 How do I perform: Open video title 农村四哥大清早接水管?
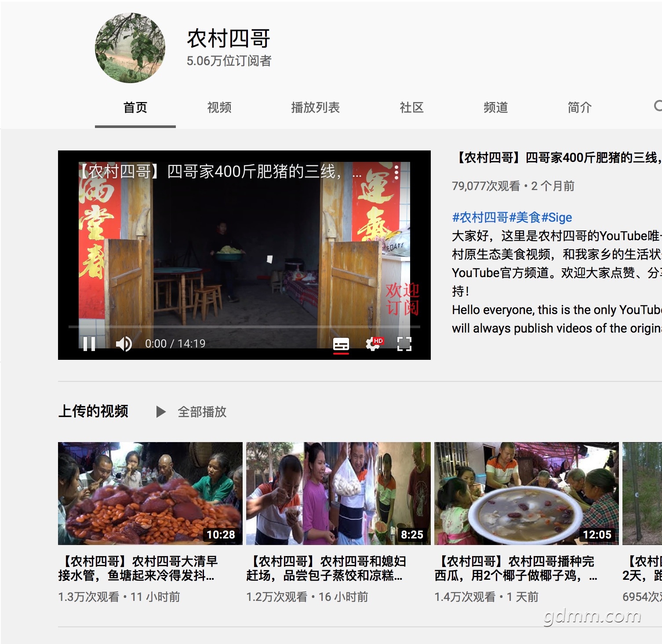point(138,568)
